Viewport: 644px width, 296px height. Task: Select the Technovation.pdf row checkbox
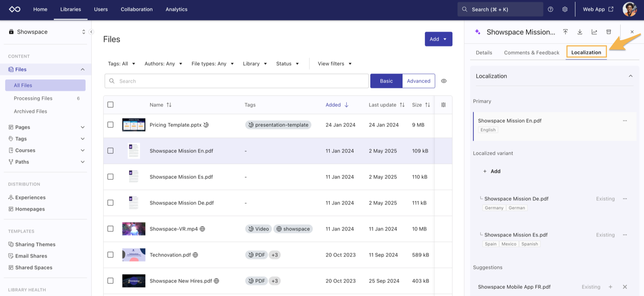111,255
